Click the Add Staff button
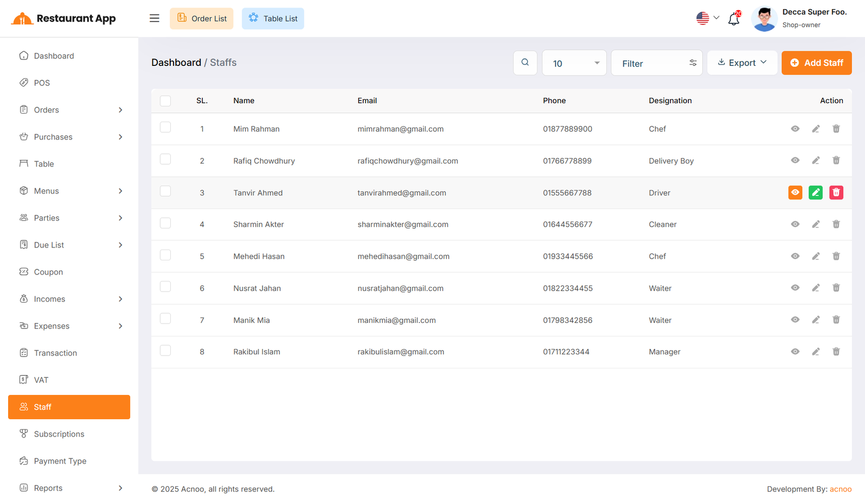Screen dimensions: 865x504 pyautogui.click(x=816, y=63)
